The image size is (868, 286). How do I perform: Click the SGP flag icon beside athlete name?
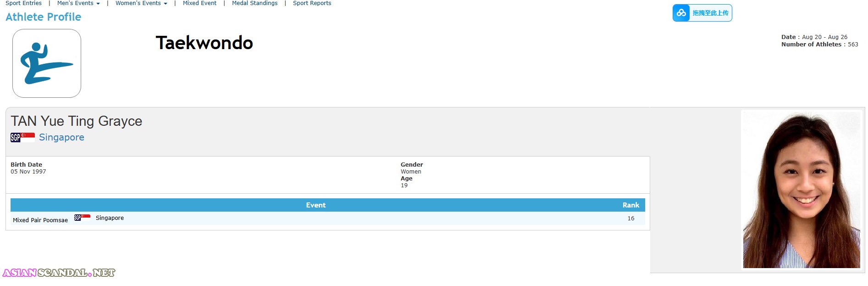[22, 137]
